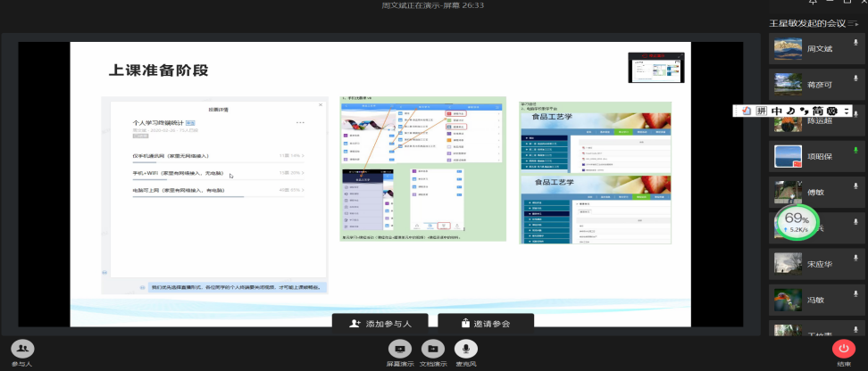Toggle 项昭保's green microphone icon
The width and height of the screenshot is (868, 371).
(855, 150)
